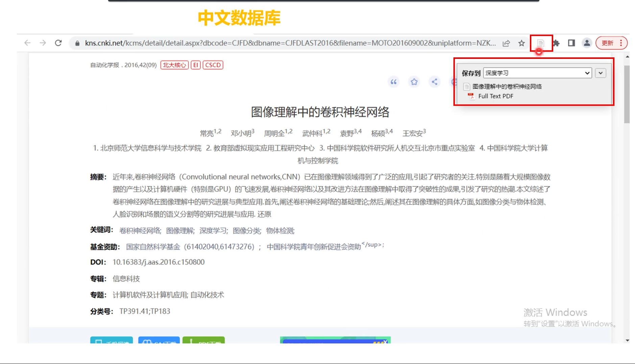Open the Chrome three-dot menu
This screenshot has width=635, height=364.
pyautogui.click(x=621, y=43)
